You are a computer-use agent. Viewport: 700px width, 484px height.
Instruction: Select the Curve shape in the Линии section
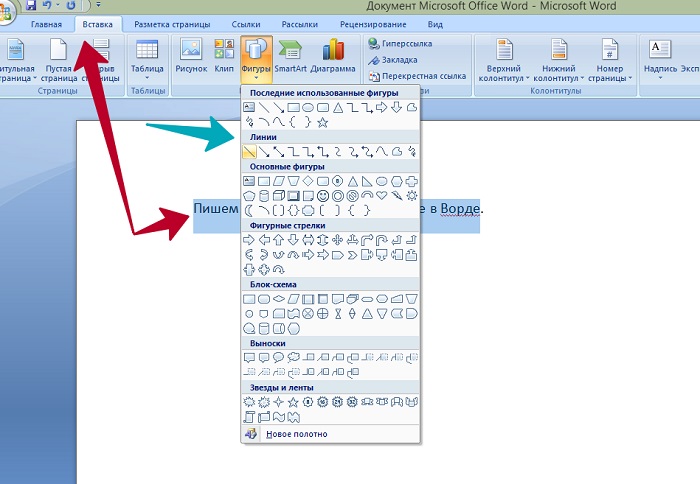(382, 152)
